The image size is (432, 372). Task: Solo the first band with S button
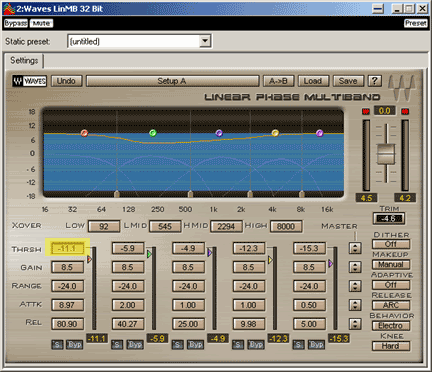click(57, 344)
